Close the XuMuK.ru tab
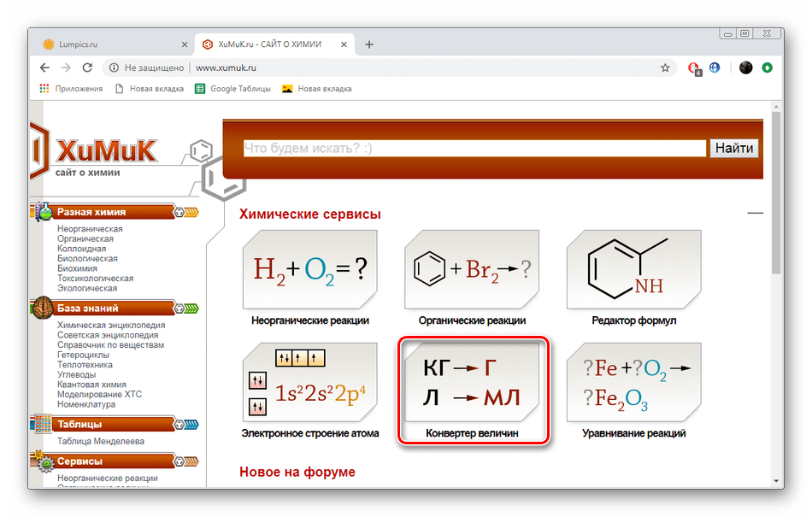 tap(344, 44)
